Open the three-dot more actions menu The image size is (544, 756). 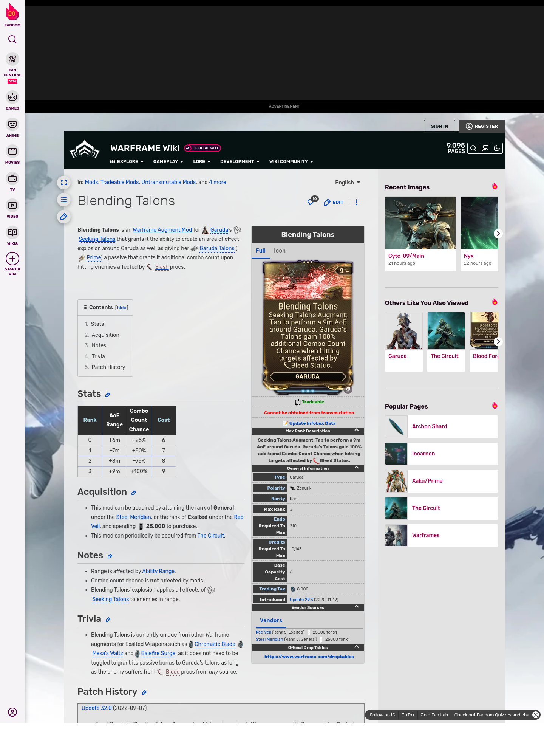coord(356,202)
